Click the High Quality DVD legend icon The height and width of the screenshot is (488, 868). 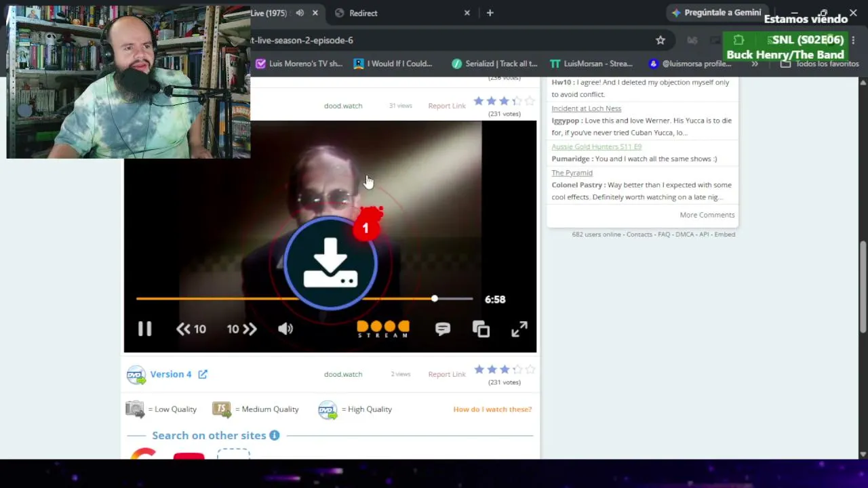click(328, 409)
